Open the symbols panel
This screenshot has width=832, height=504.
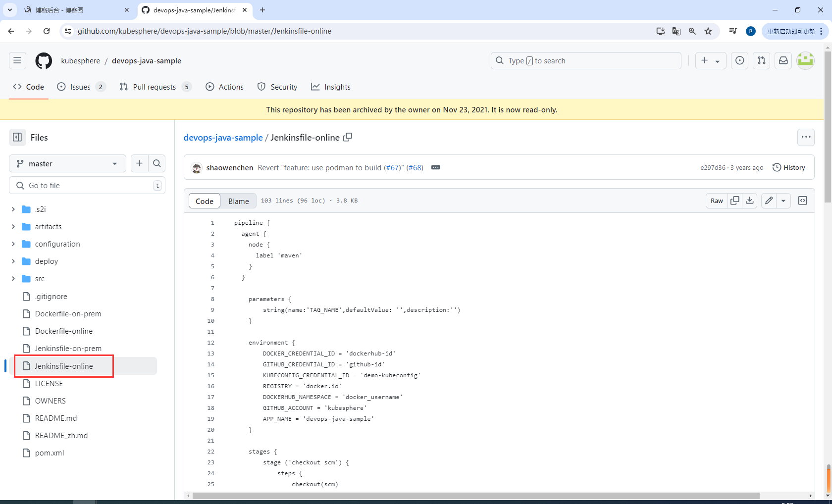tap(803, 201)
